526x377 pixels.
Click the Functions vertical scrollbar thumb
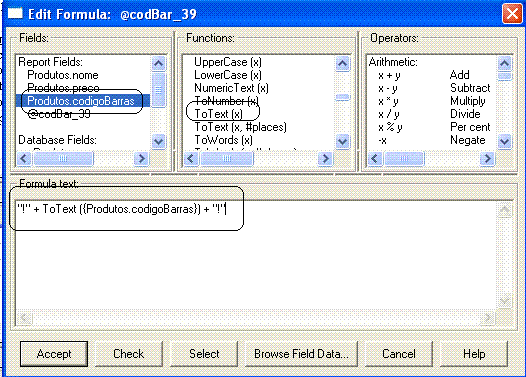(342, 97)
